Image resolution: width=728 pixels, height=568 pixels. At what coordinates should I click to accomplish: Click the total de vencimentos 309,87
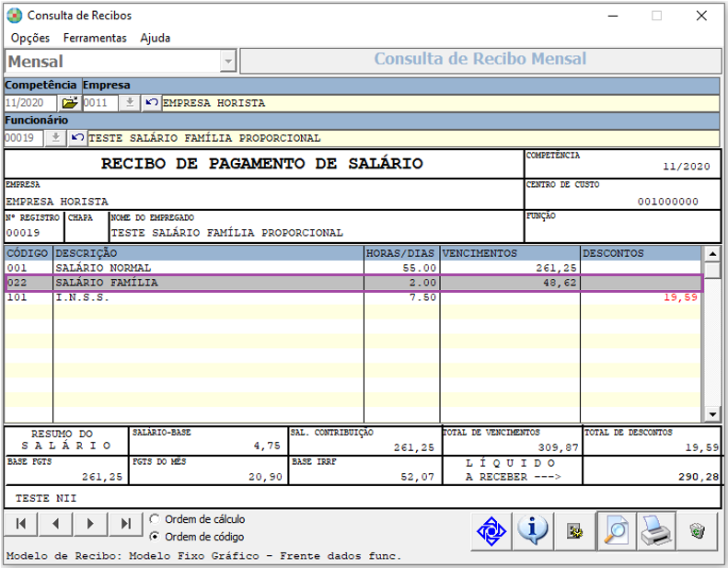click(x=559, y=447)
